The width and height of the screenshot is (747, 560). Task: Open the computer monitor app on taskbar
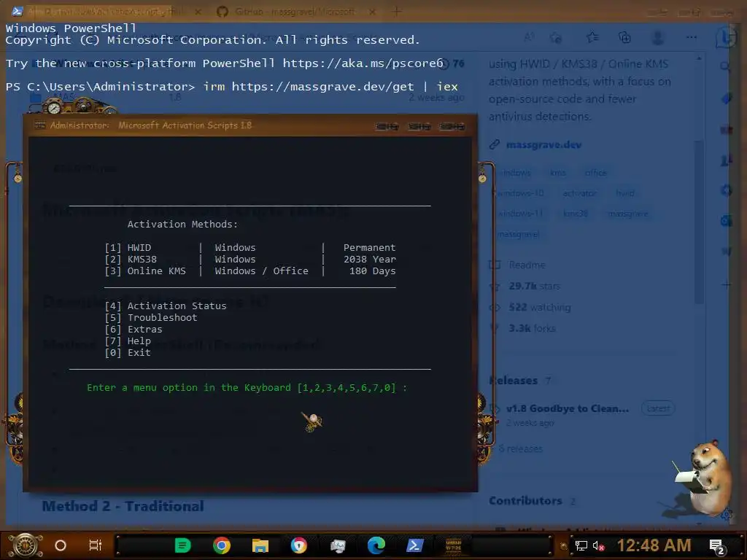[x=338, y=545]
